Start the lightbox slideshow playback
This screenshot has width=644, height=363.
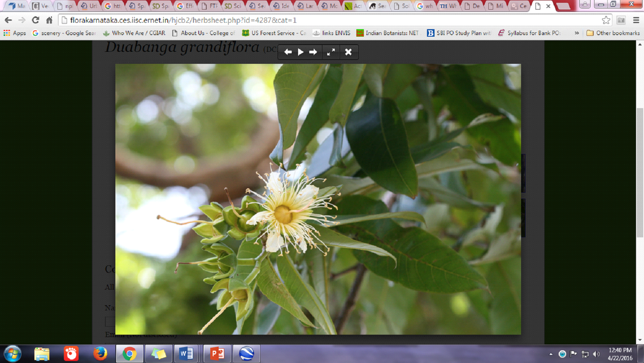tap(300, 52)
